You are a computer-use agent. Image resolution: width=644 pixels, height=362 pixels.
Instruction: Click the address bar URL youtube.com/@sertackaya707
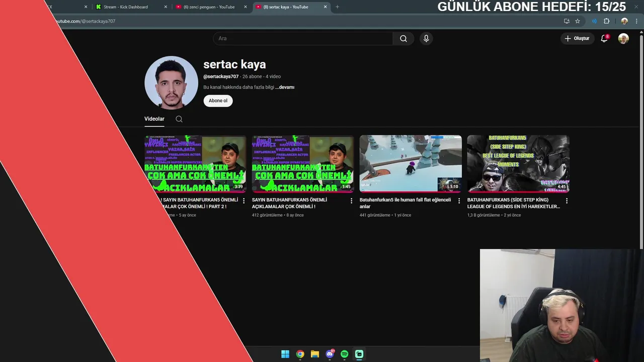click(85, 21)
